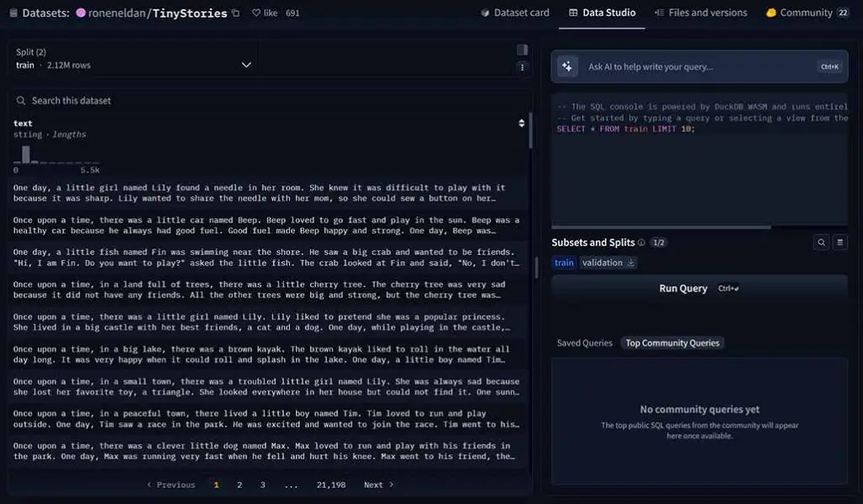863x504 pixels.
Task: Select the row about clever dog Max
Action: (x=269, y=451)
